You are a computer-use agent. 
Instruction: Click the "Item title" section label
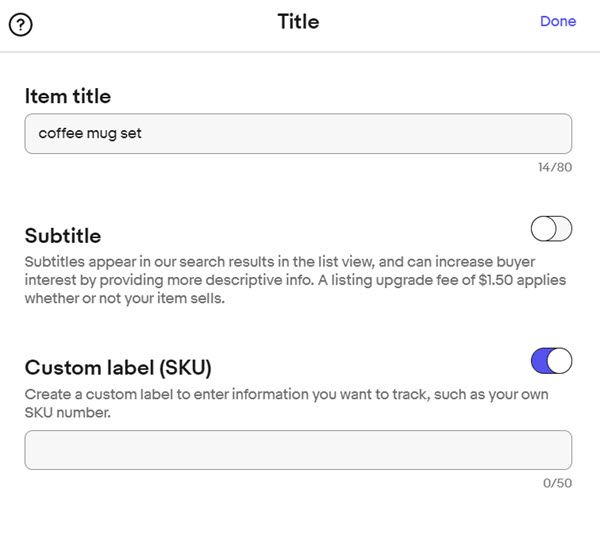pyautogui.click(x=68, y=96)
